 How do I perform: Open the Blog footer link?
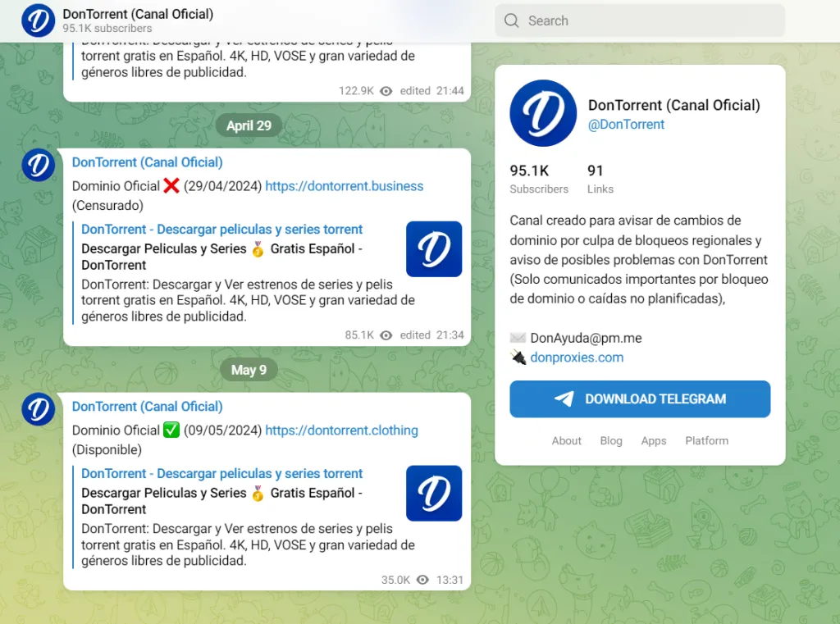click(610, 441)
